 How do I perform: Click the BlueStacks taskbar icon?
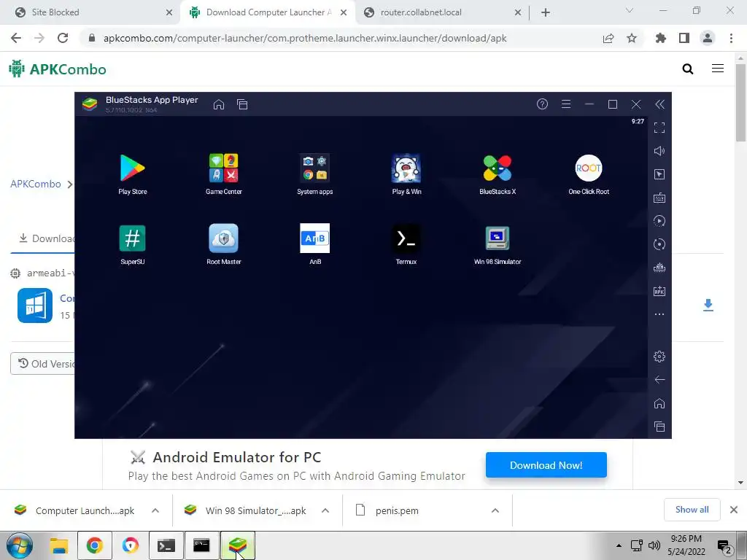click(x=237, y=545)
